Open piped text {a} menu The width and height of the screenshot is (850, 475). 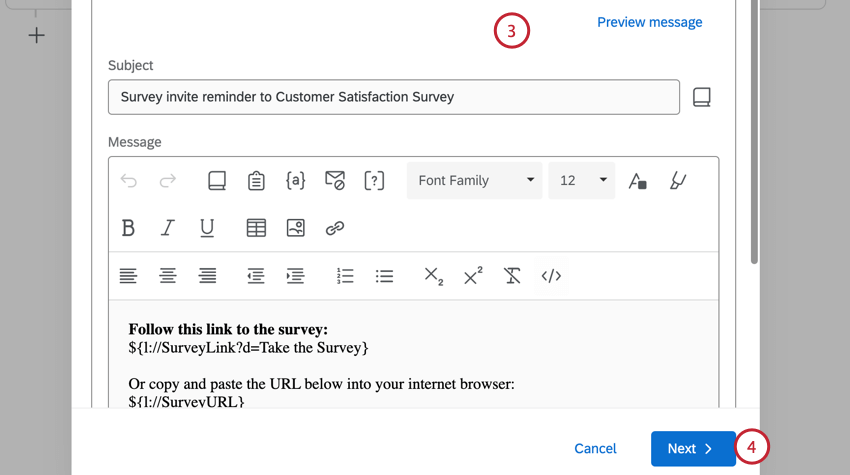295,180
